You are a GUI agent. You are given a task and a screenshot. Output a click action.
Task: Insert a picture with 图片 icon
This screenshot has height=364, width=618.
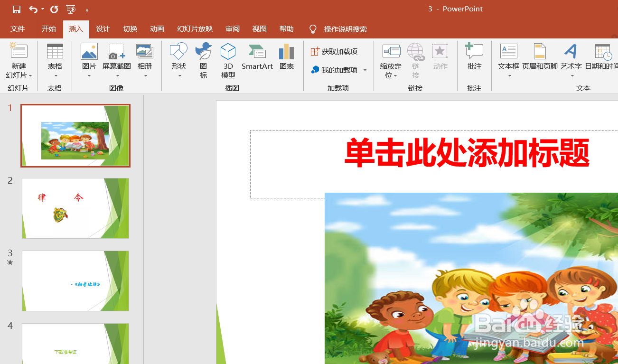[x=89, y=51]
